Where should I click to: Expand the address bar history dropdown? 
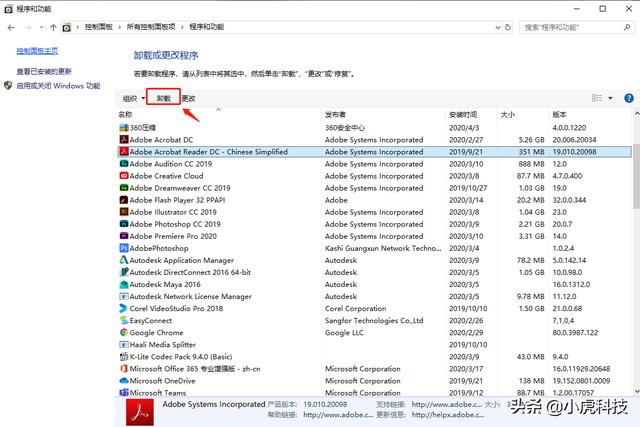point(498,27)
